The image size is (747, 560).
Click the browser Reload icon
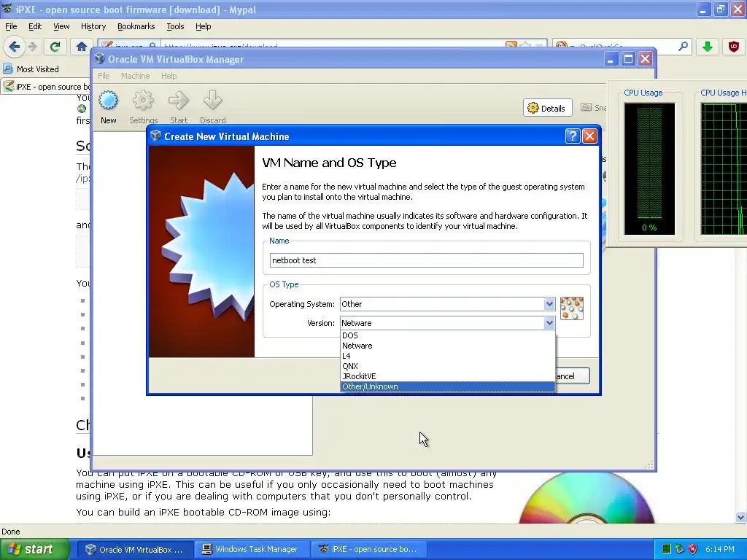click(55, 47)
